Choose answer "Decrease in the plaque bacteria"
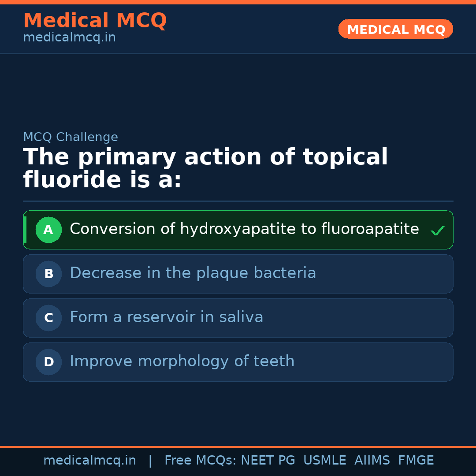 pos(193,273)
